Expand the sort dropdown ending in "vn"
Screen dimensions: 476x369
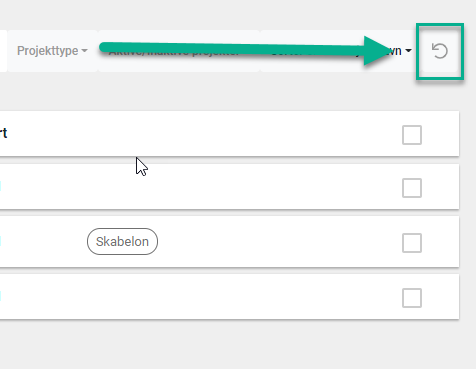coord(338,51)
